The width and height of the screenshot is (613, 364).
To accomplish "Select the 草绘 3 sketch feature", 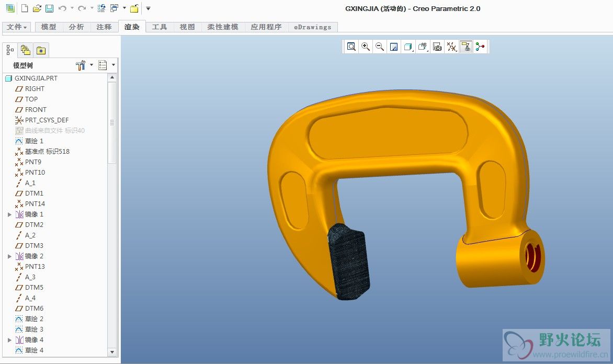I will (29, 329).
